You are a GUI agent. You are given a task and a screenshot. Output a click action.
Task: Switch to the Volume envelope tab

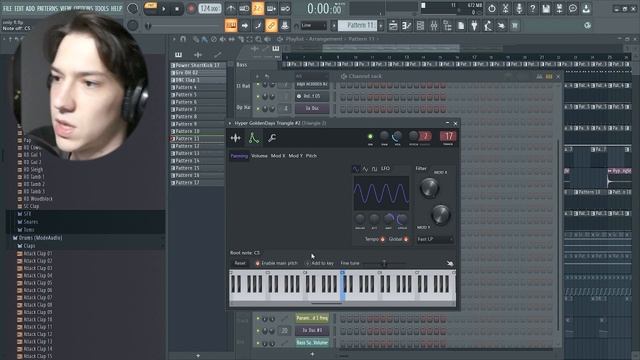259,156
